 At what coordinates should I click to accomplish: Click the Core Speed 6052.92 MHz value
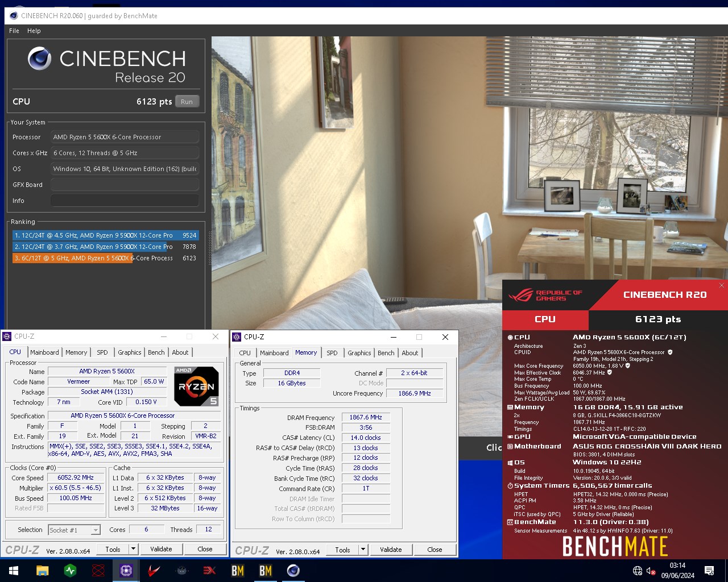pyautogui.click(x=76, y=478)
